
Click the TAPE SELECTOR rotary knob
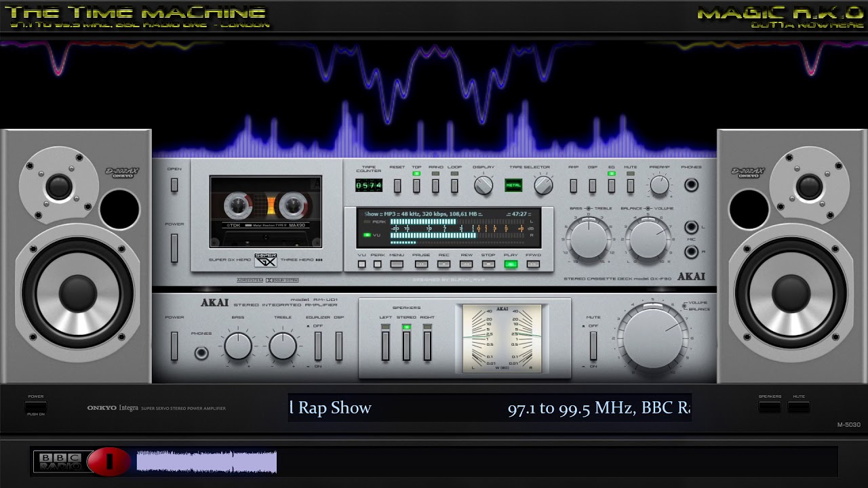coord(543,185)
